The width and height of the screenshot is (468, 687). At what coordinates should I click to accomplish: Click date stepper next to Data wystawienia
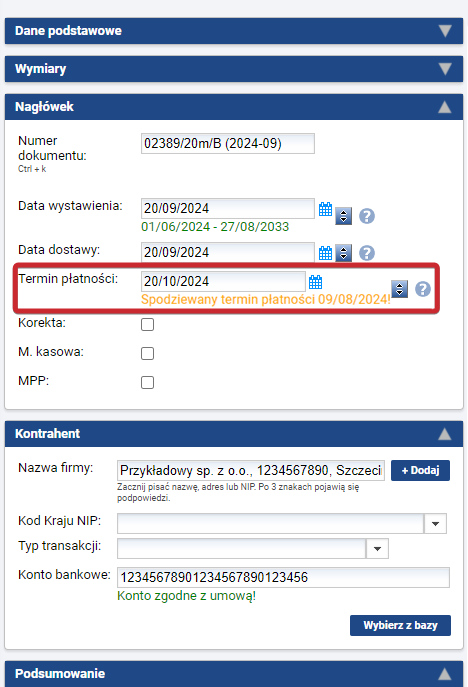tap(344, 216)
